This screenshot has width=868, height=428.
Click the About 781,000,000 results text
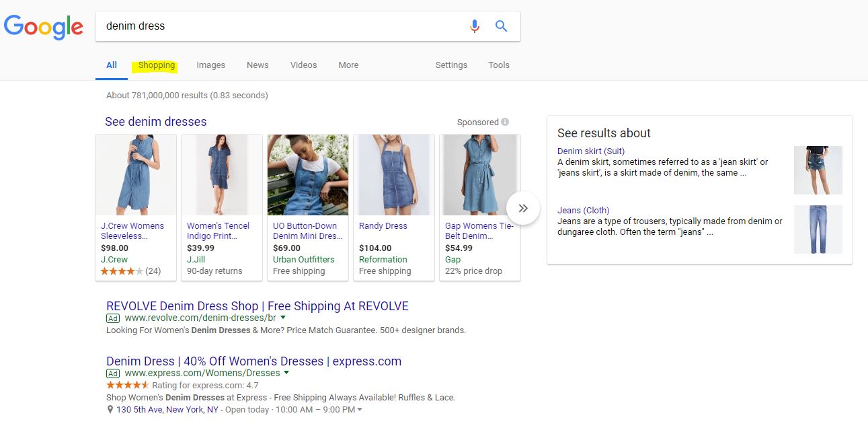pos(187,96)
